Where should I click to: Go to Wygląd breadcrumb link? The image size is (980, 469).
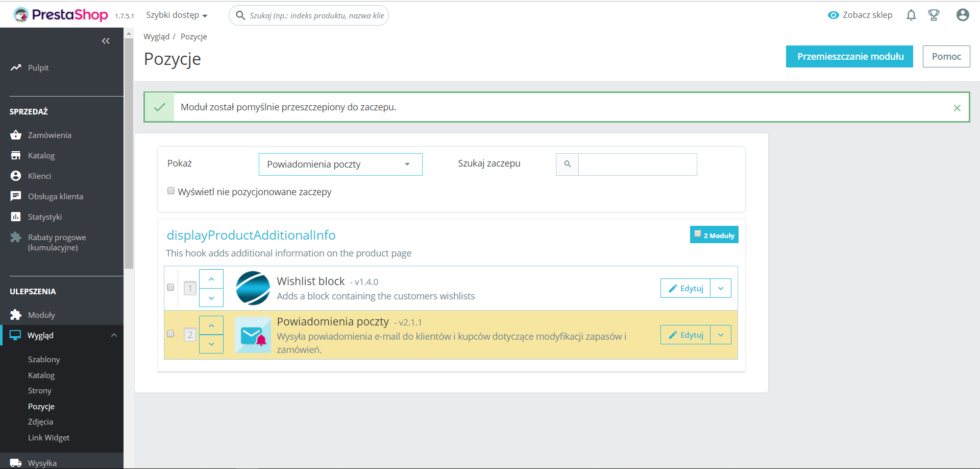click(x=157, y=37)
